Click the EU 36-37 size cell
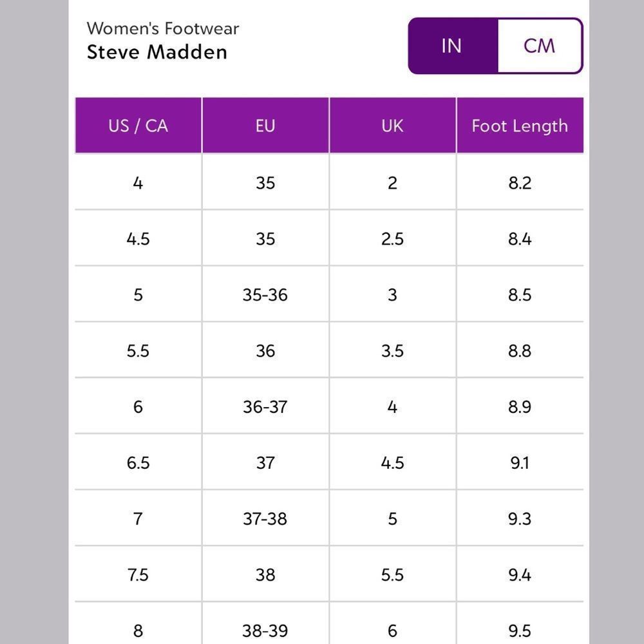The width and height of the screenshot is (644, 644). coord(265,407)
